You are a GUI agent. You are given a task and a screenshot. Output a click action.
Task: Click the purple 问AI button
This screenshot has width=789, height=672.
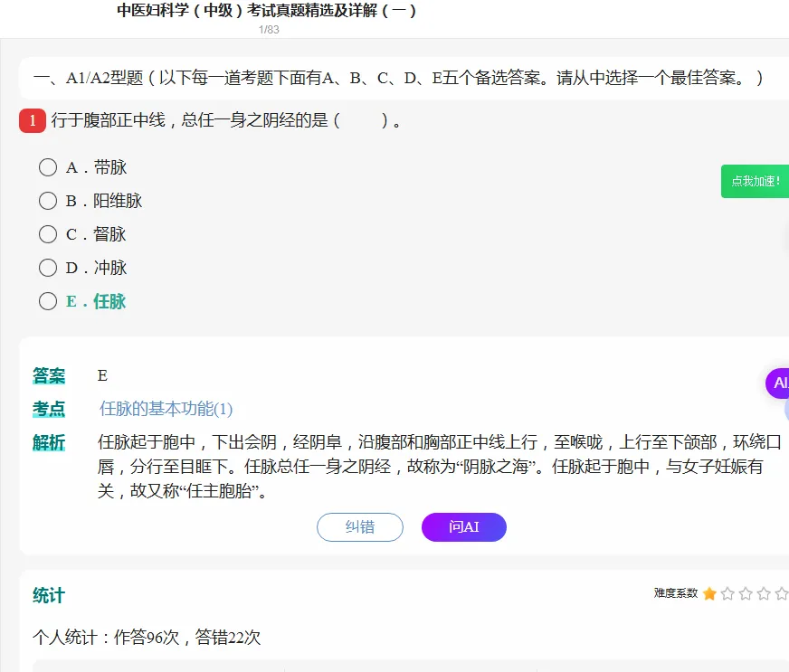(464, 527)
